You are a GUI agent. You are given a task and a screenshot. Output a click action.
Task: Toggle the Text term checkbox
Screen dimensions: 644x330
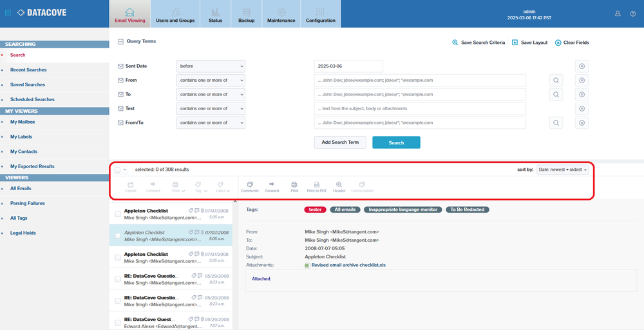tap(121, 108)
